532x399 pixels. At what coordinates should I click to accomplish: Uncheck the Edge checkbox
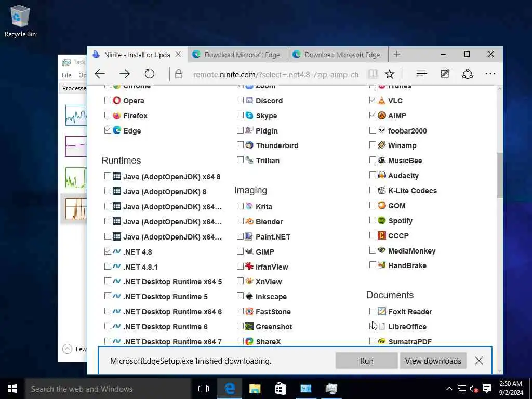click(108, 130)
